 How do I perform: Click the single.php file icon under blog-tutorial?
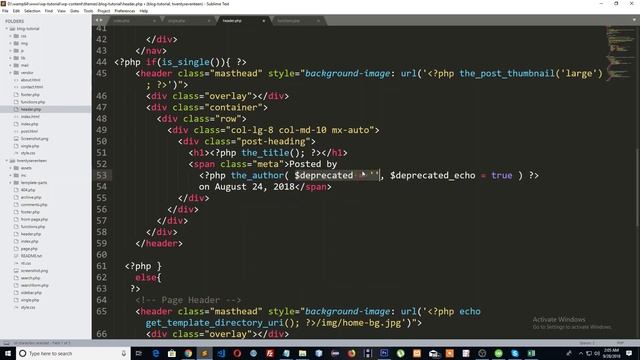[16, 146]
